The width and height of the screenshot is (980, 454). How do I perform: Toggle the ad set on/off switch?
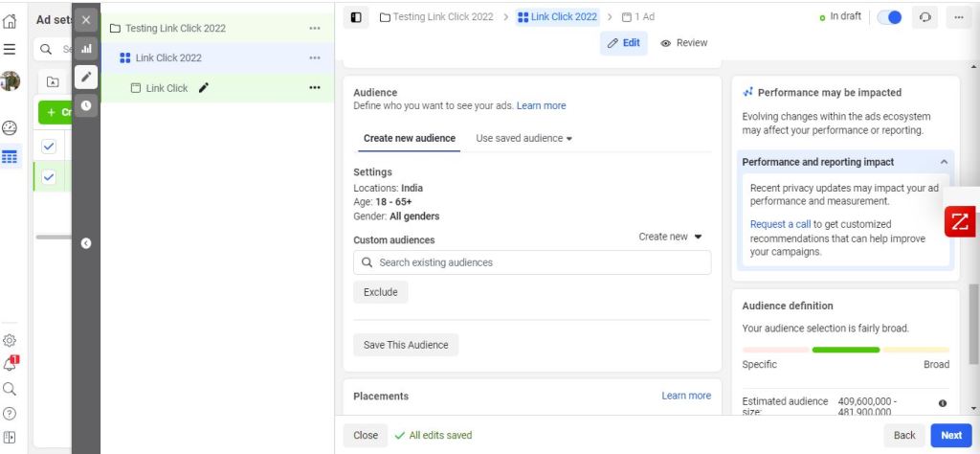point(888,18)
